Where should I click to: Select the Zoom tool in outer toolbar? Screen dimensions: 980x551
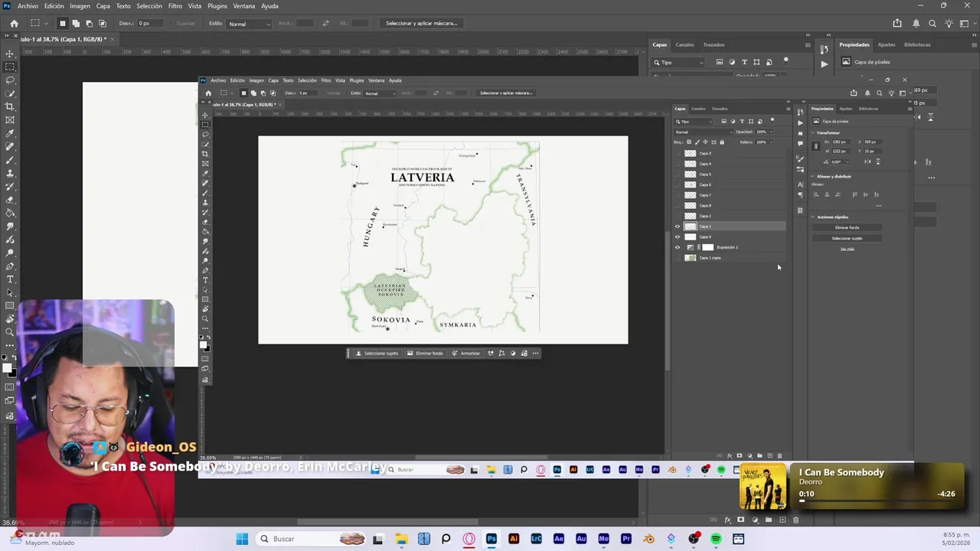coord(10,332)
